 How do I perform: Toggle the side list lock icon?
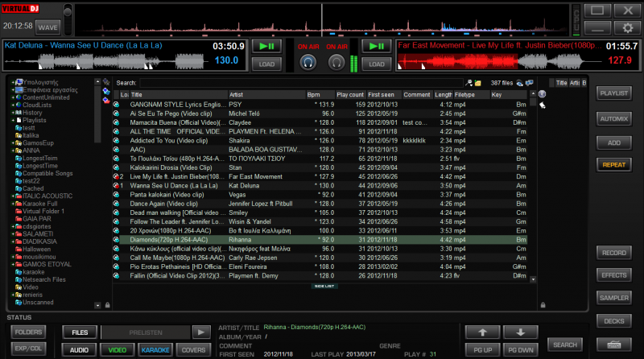[x=543, y=305]
